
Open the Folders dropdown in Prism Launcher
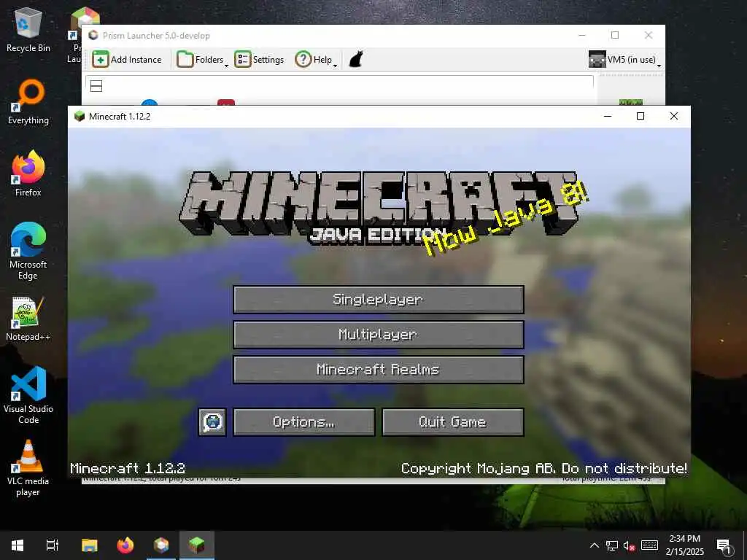(x=203, y=60)
